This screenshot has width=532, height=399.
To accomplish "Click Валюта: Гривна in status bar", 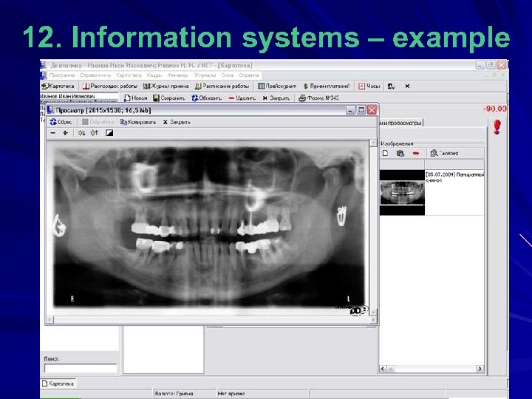I will coord(174,394).
